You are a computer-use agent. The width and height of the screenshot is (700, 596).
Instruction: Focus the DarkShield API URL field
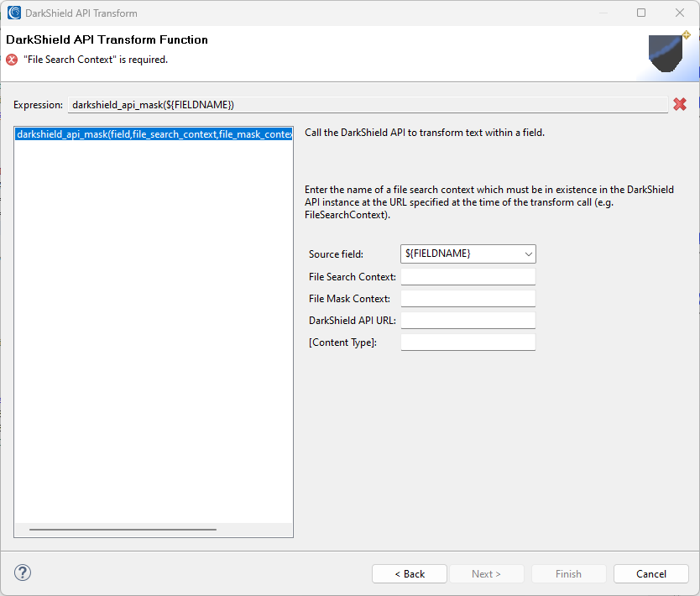tap(468, 320)
